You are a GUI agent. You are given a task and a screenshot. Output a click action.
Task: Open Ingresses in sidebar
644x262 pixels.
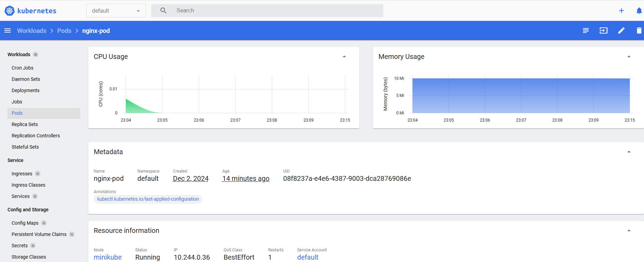(22, 174)
